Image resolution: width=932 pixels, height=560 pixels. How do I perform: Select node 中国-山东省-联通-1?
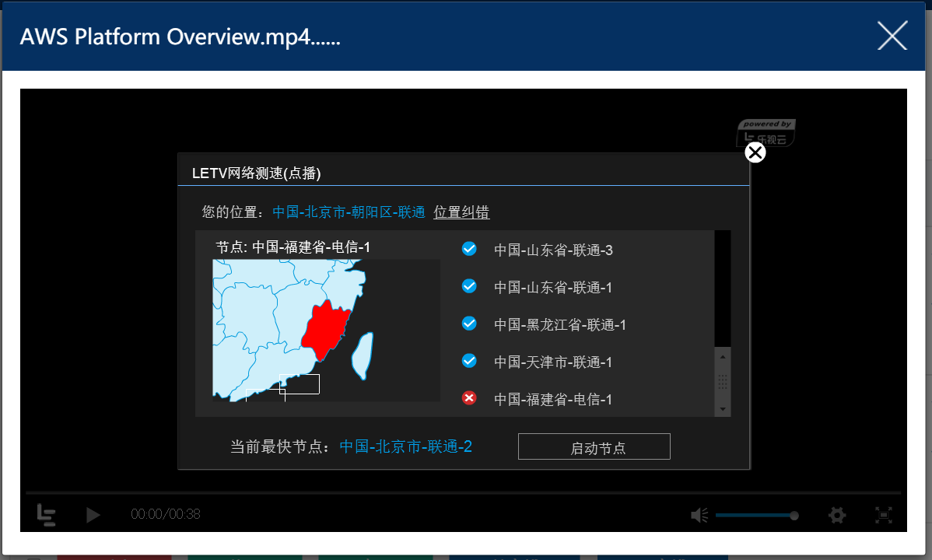(x=553, y=288)
